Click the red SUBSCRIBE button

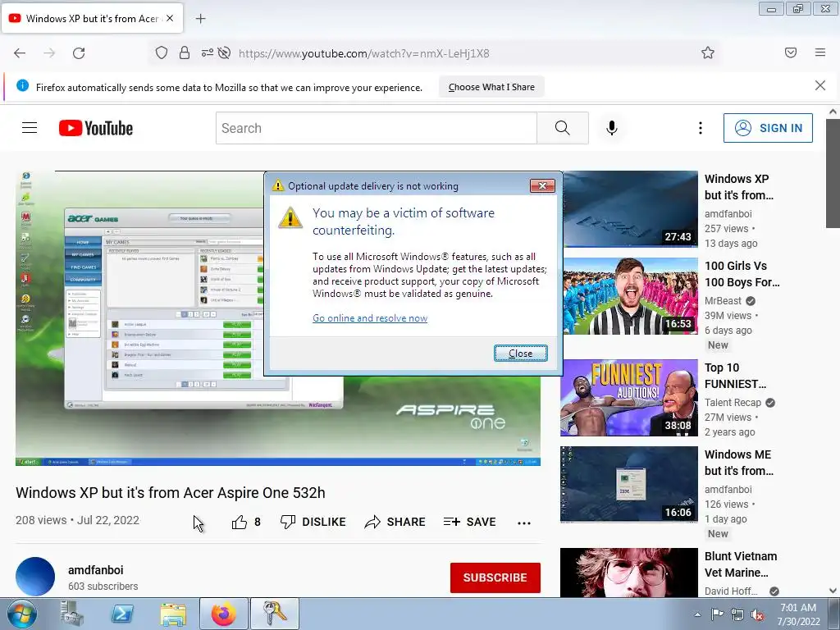coord(495,577)
